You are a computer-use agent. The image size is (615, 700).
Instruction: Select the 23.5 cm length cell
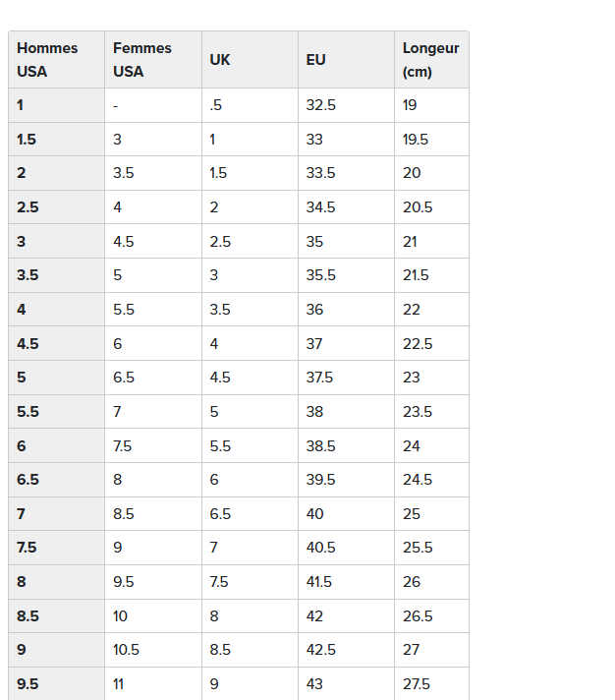[x=418, y=412]
